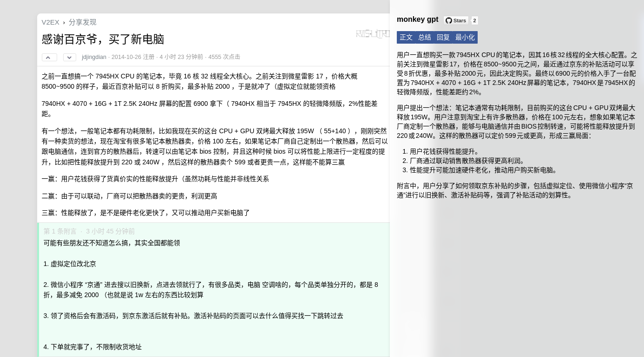Go to the 分享发现 node link
The height and width of the screenshot is (357, 644).
coord(83,22)
